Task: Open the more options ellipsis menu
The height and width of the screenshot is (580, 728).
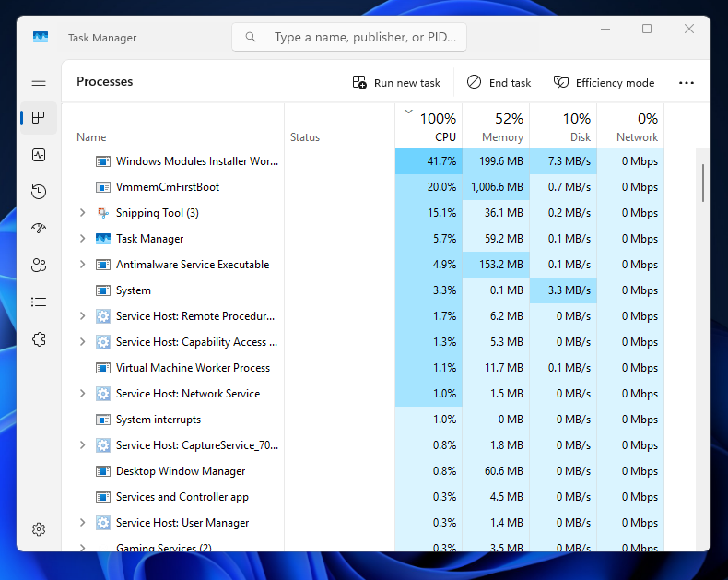Action: pos(687,83)
